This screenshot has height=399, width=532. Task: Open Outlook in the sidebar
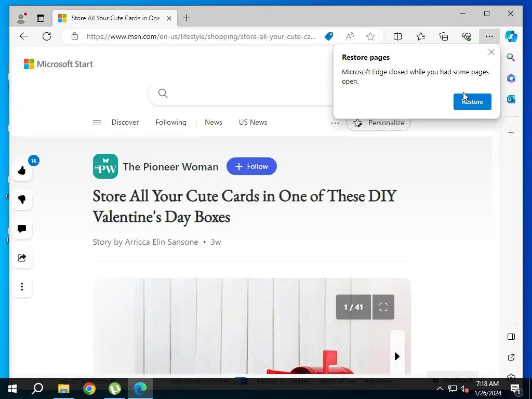pyautogui.click(x=511, y=99)
